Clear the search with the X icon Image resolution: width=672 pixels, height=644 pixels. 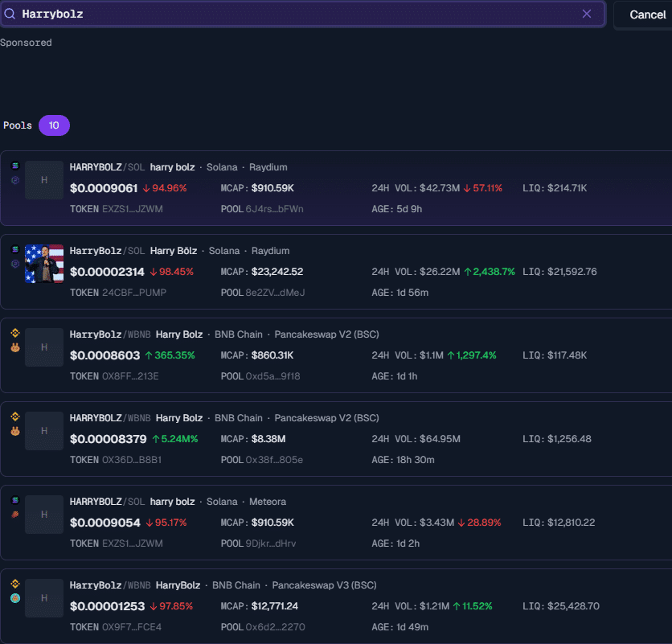(587, 14)
